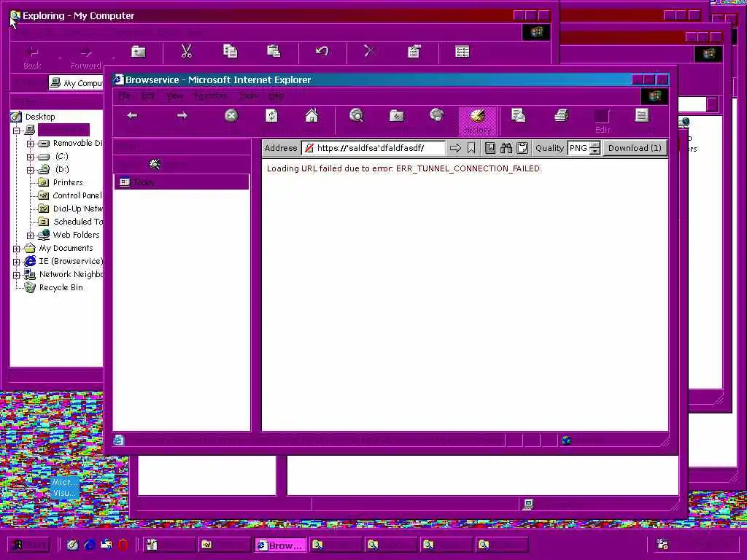Select Desktop in the folder tree

40,117
